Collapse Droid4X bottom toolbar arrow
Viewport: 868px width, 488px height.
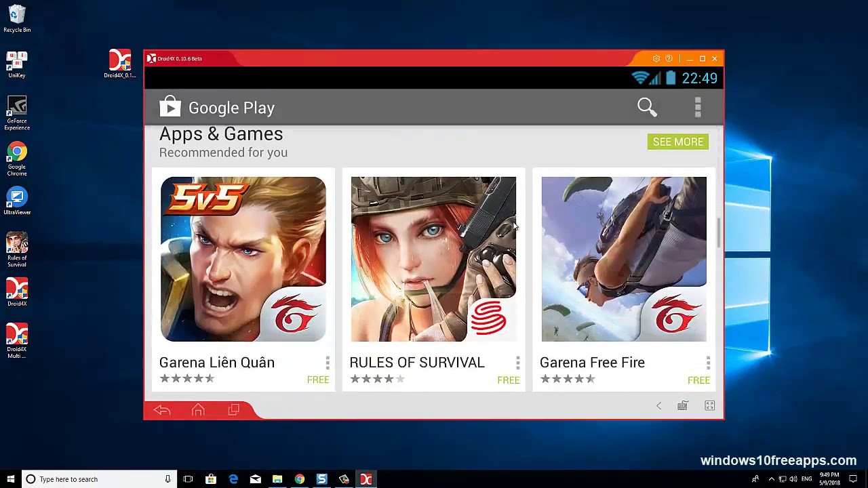click(658, 406)
